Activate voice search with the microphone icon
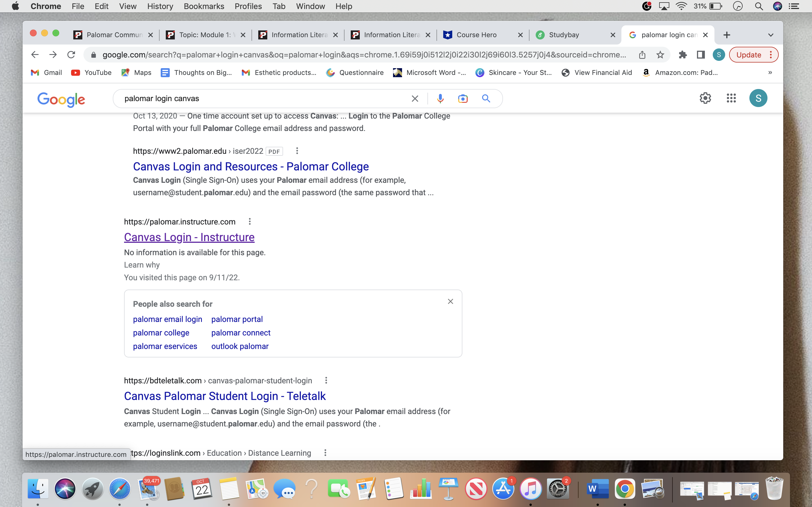This screenshot has width=812, height=507. click(x=440, y=98)
